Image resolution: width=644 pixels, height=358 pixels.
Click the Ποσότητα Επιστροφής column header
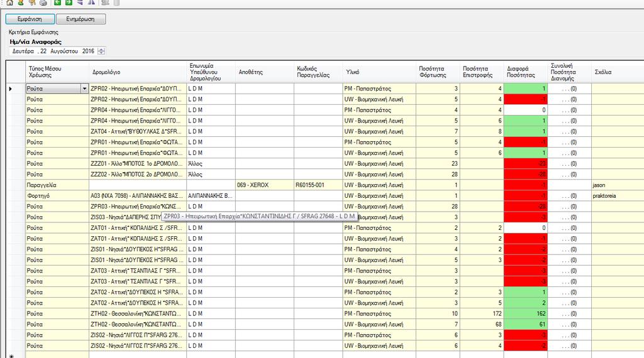(481, 72)
